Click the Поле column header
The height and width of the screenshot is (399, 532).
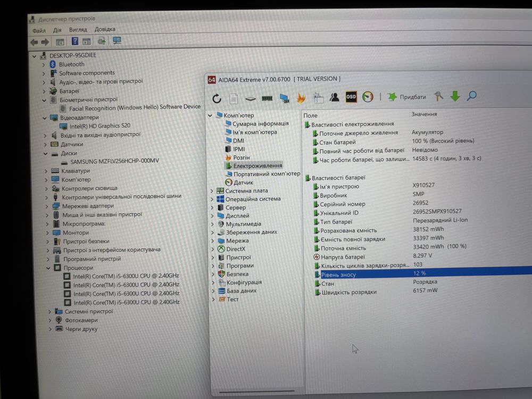pyautogui.click(x=311, y=115)
